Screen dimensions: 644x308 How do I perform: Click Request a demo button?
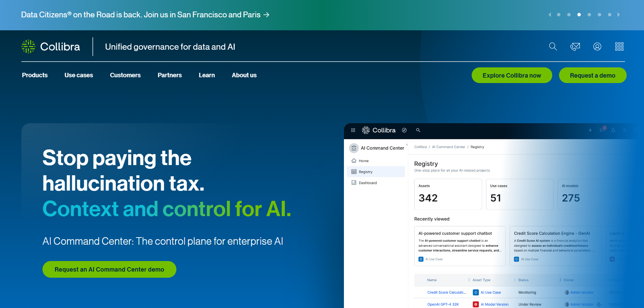593,75
